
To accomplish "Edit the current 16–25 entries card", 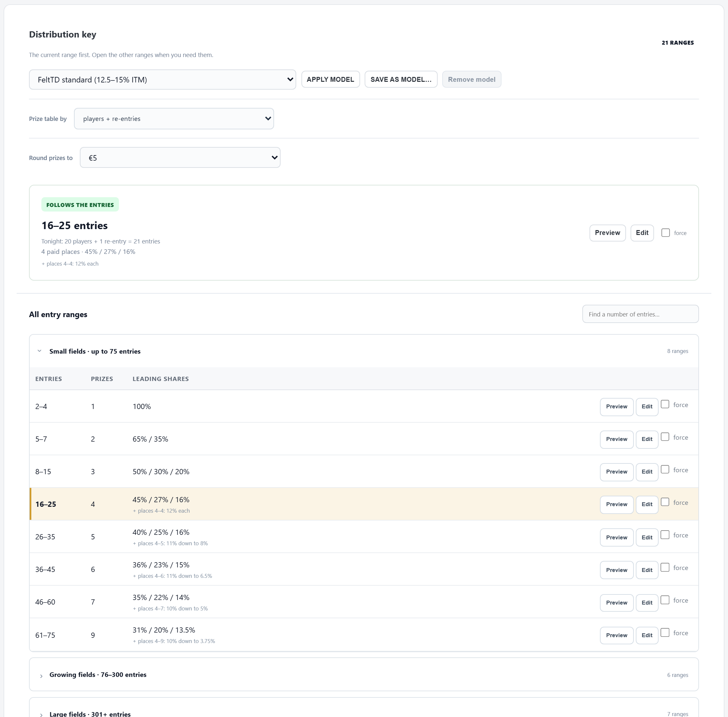I will coord(642,233).
